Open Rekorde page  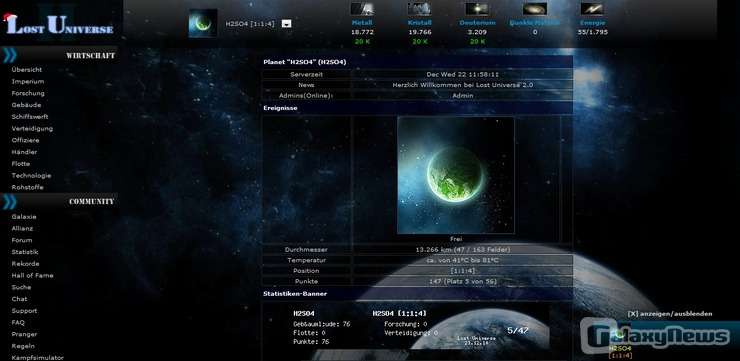tap(25, 264)
